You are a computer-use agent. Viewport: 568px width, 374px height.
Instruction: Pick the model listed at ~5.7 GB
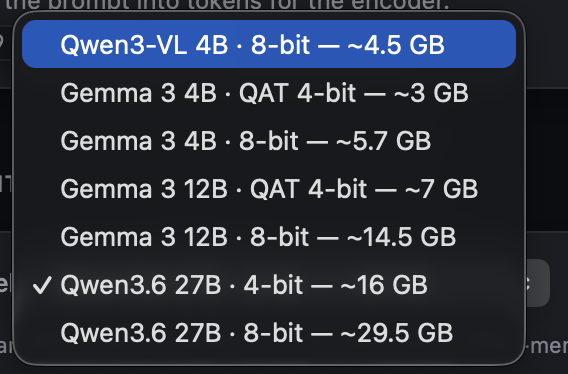tap(269, 141)
